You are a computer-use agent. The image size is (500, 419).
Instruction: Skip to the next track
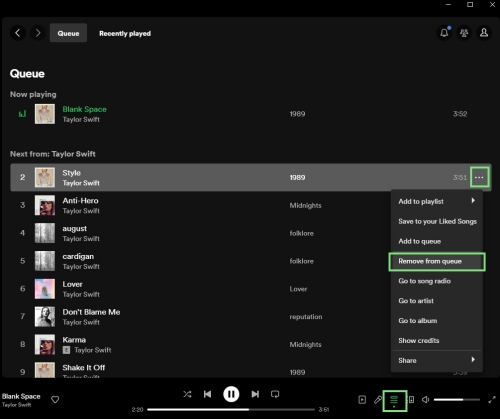click(255, 394)
